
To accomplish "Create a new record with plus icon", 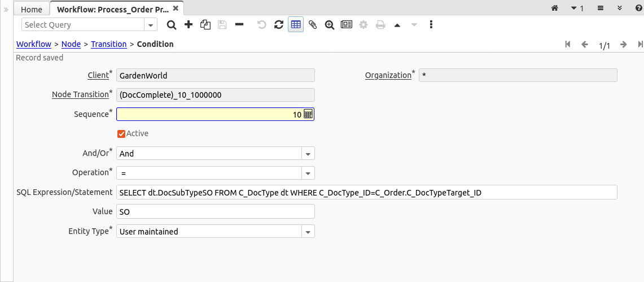I will [x=189, y=25].
